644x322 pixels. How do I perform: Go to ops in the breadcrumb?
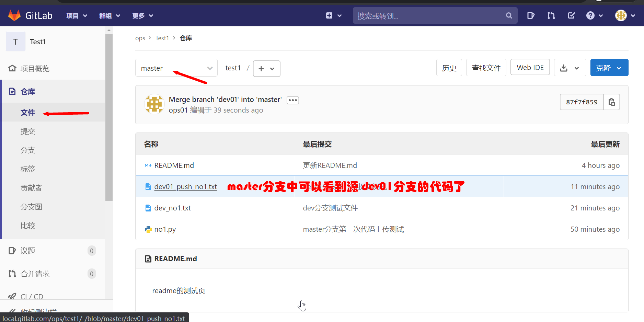(140, 38)
